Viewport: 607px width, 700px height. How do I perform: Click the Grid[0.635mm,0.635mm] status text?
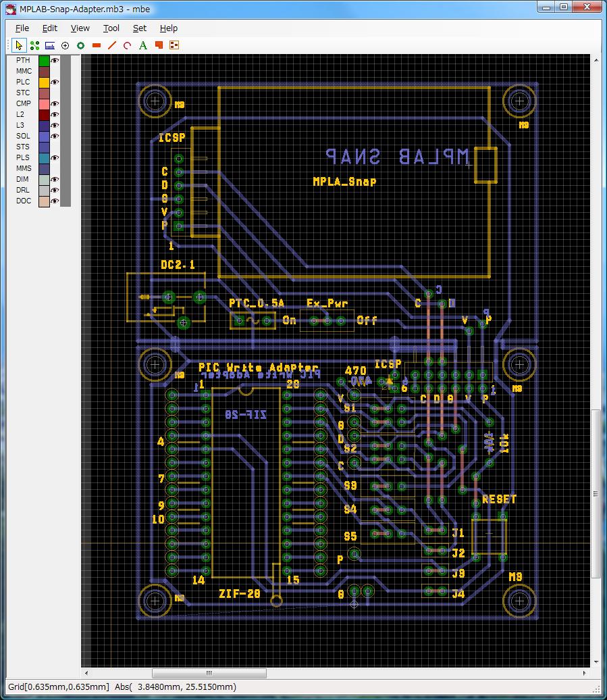59,687
